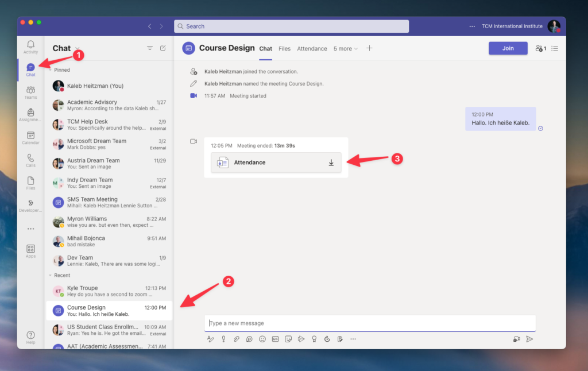Select the Course Design chat in Recent
This screenshot has width=588, height=371.
[109, 311]
